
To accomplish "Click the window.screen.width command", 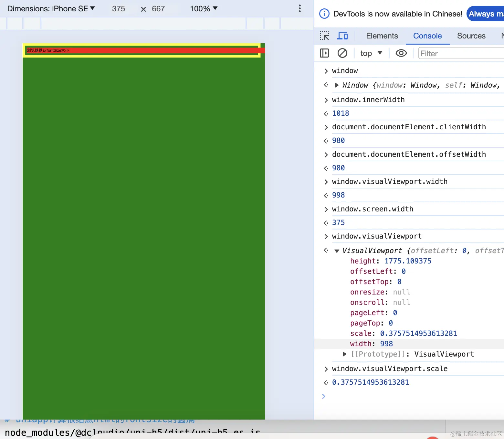I will 373,209.
